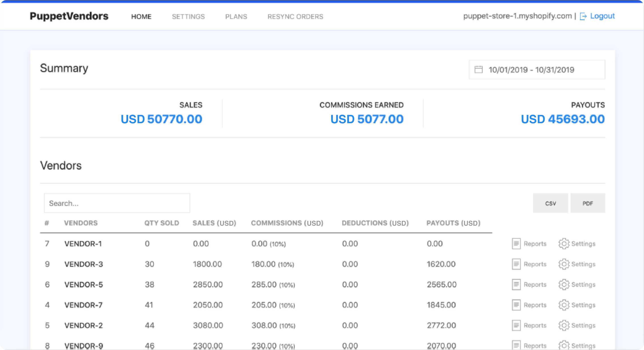This screenshot has width=644, height=350.
Task: Export the vendors table as CSV
Action: 550,203
